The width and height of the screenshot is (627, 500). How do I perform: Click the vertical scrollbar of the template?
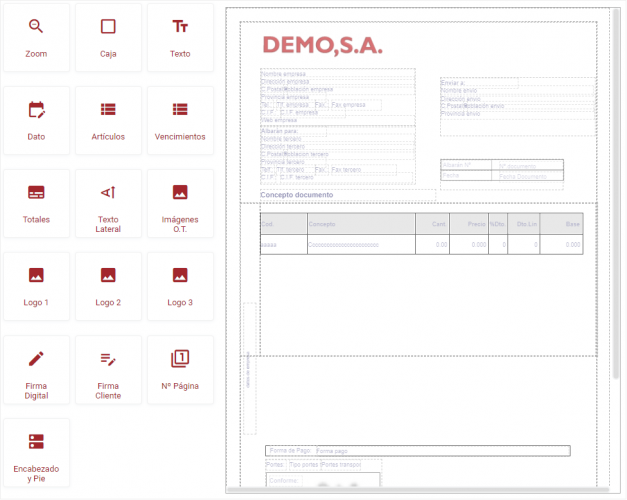[616, 200]
